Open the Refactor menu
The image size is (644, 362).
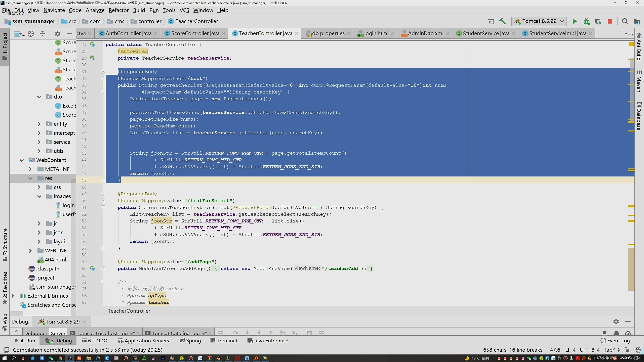point(118,10)
